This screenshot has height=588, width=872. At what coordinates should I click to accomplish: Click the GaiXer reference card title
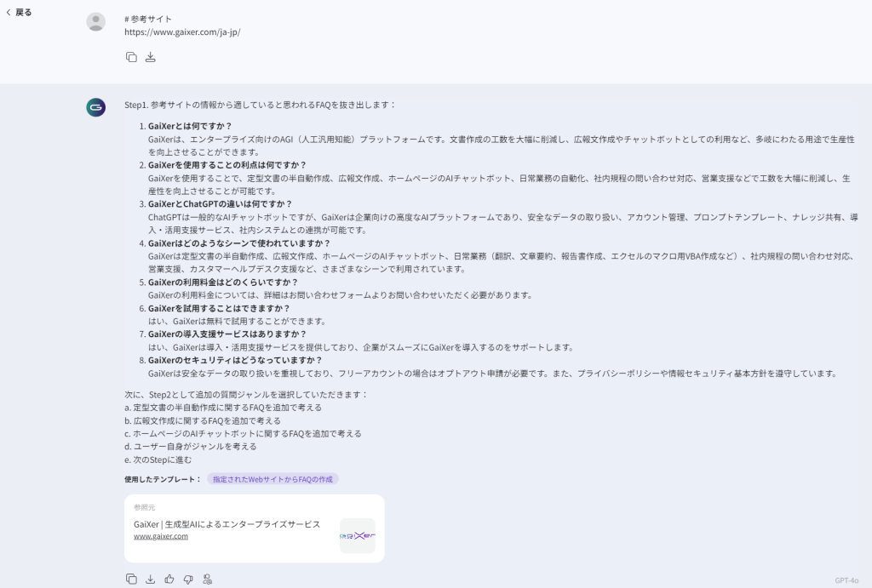pyautogui.click(x=227, y=524)
